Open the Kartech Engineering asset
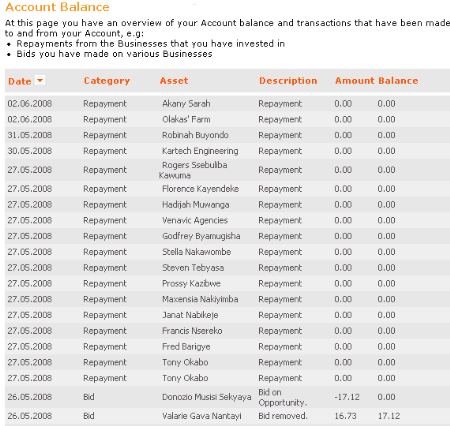This screenshot has height=426, width=450. click(x=200, y=151)
